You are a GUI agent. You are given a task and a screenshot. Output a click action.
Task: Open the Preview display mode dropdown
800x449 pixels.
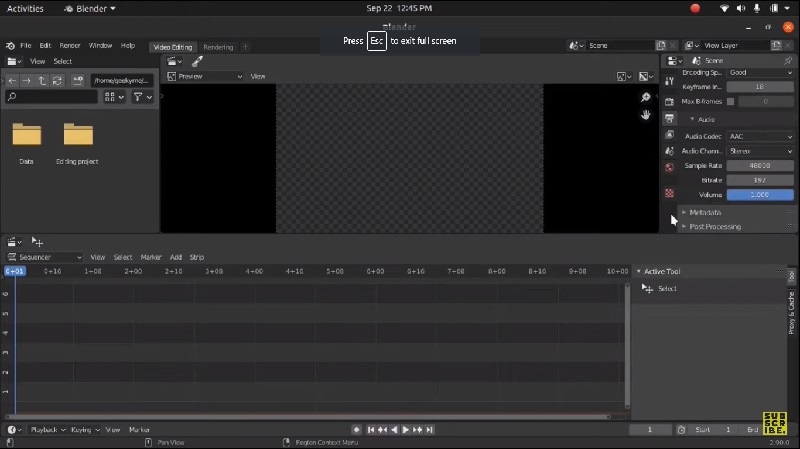pyautogui.click(x=205, y=77)
